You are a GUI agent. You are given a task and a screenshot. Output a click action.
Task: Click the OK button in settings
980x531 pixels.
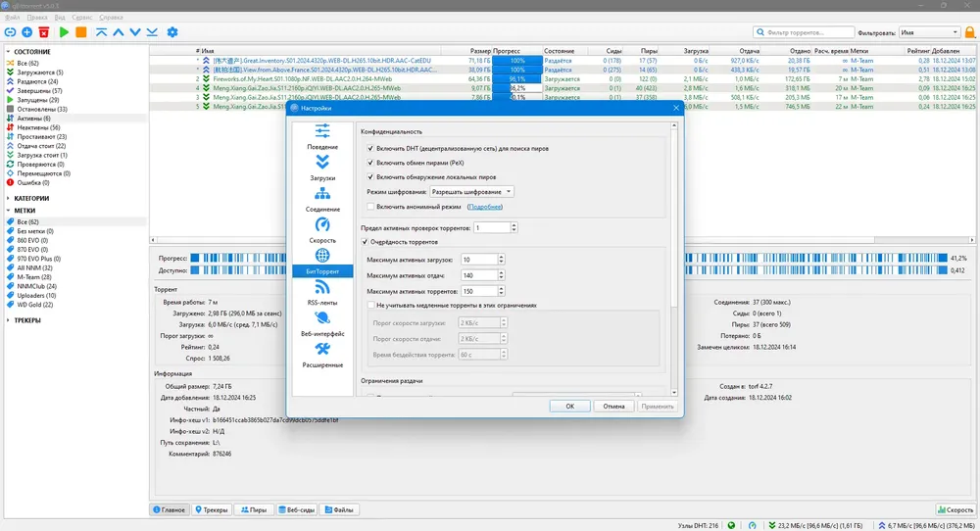tap(570, 406)
